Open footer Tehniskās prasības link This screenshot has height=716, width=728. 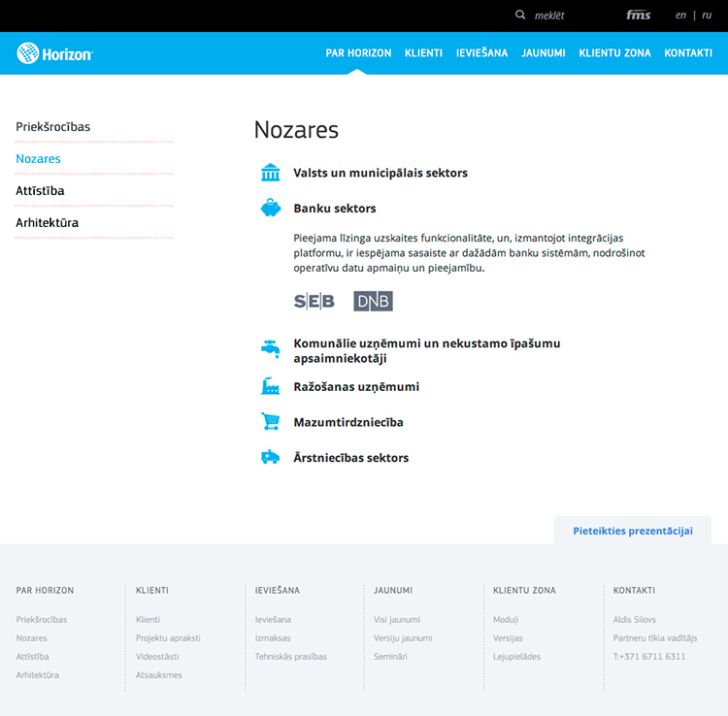click(290, 657)
